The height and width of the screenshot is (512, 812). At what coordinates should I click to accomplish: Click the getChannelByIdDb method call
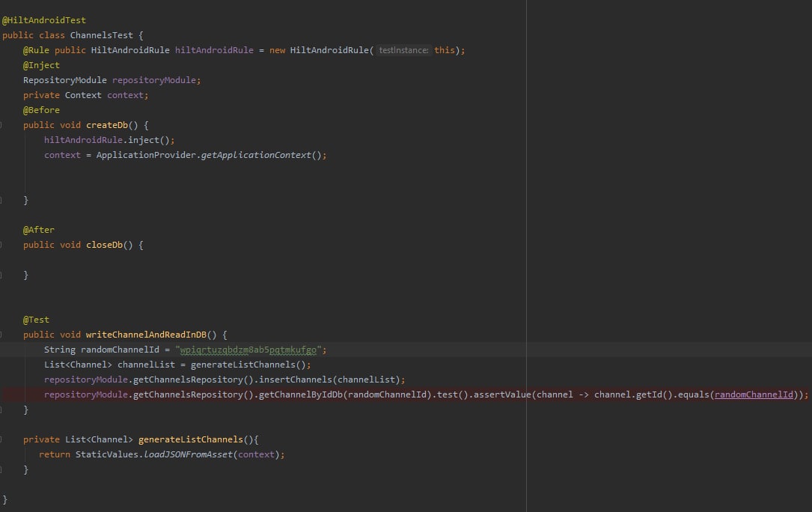[301, 395]
